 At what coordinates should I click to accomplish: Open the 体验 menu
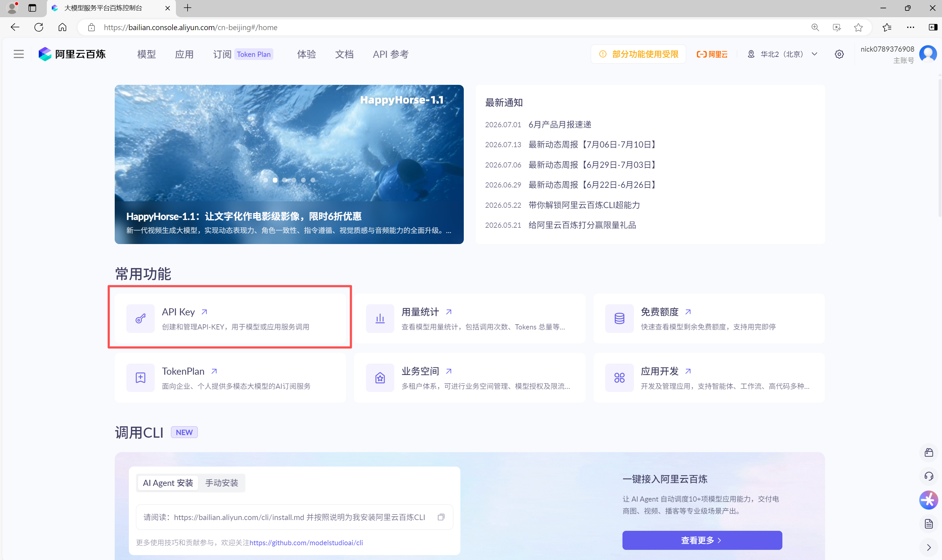307,54
